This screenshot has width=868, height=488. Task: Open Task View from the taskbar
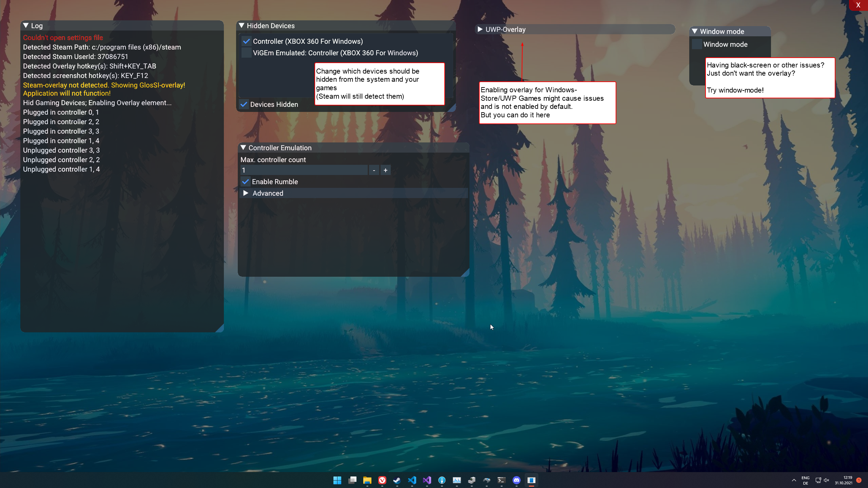(x=352, y=480)
